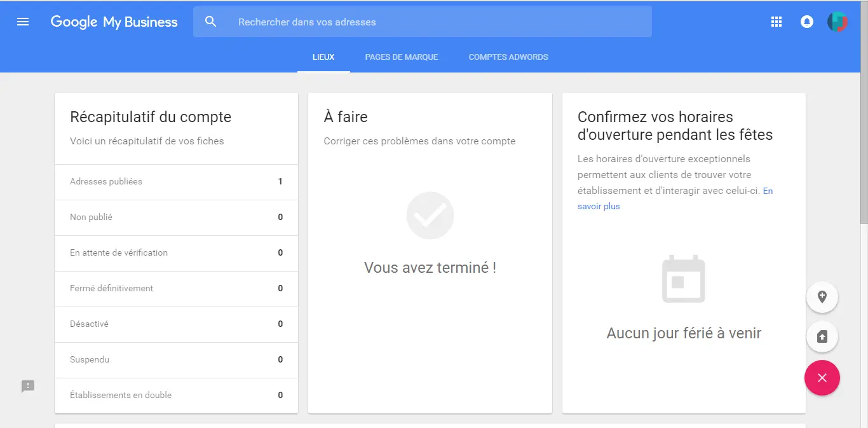Click the À faire heading
Image resolution: width=868 pixels, height=428 pixels.
tap(346, 117)
